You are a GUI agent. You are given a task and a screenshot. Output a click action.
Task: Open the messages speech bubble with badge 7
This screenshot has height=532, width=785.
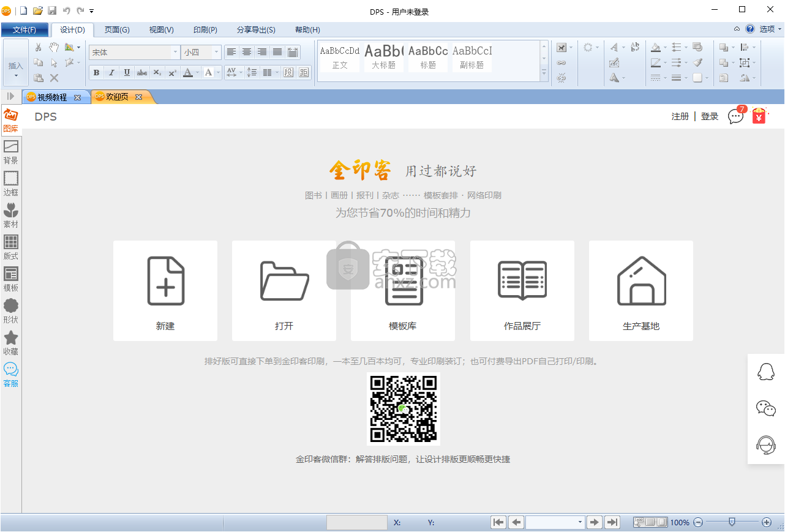click(737, 116)
